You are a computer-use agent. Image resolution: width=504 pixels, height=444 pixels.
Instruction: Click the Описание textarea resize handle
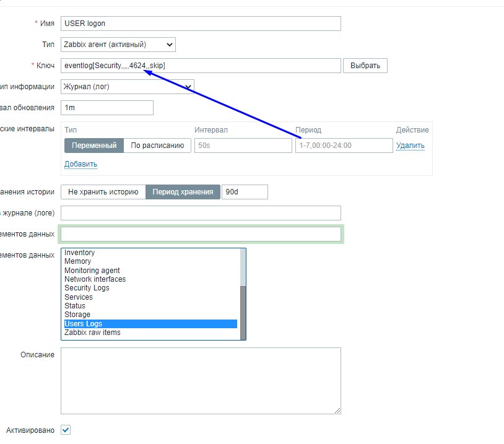(337, 411)
